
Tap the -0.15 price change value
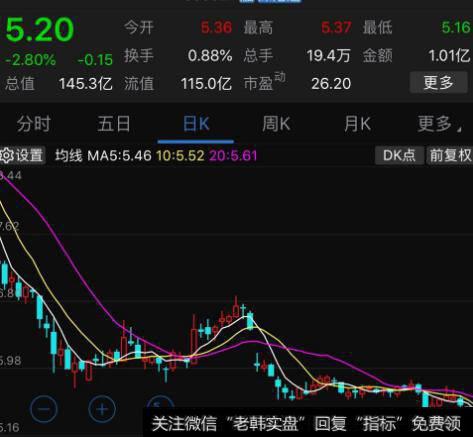tap(95, 60)
